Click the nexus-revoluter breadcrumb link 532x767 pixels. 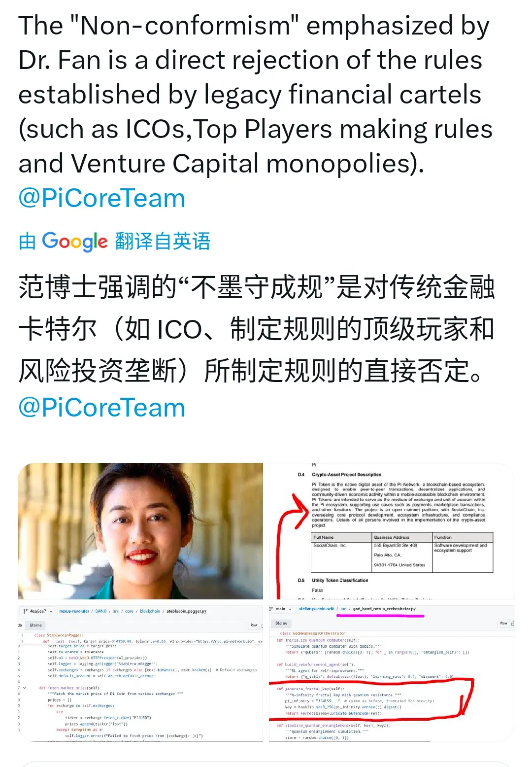[74, 611]
